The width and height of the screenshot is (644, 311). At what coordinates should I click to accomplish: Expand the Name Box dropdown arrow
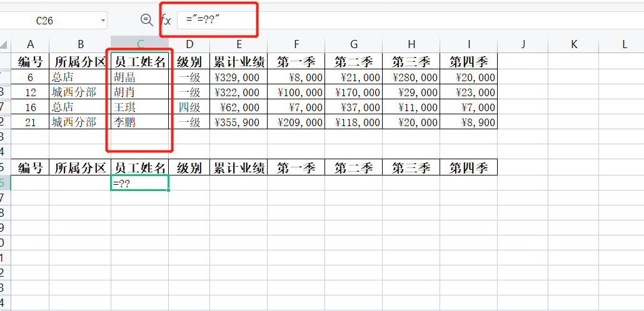click(x=103, y=21)
